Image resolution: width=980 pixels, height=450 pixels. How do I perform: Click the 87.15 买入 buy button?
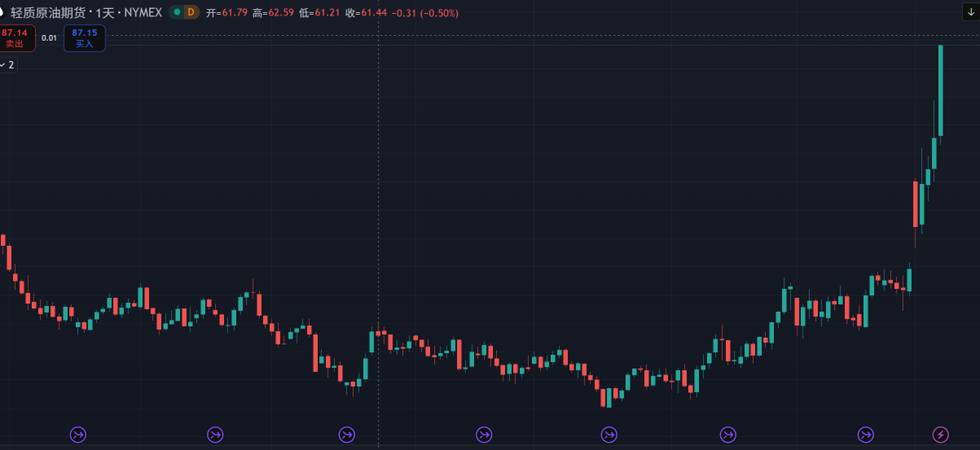pyautogui.click(x=84, y=38)
